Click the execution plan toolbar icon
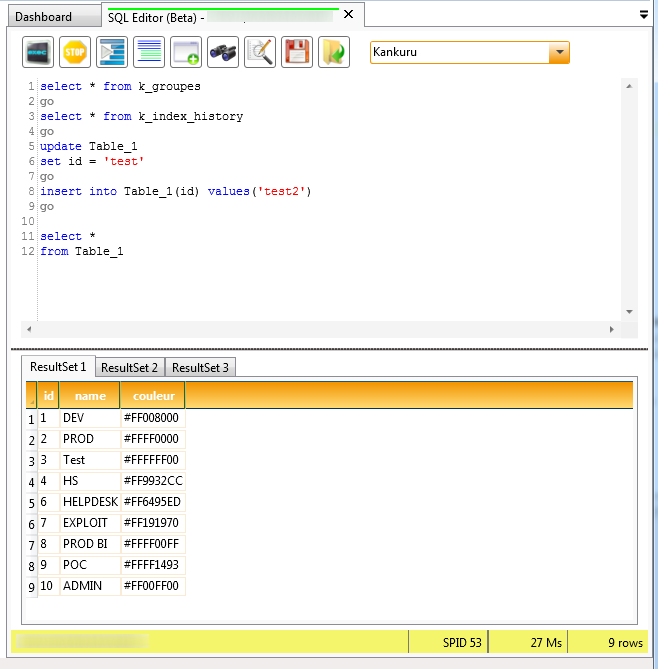Image resolution: width=658 pixels, height=669 pixels. point(112,52)
